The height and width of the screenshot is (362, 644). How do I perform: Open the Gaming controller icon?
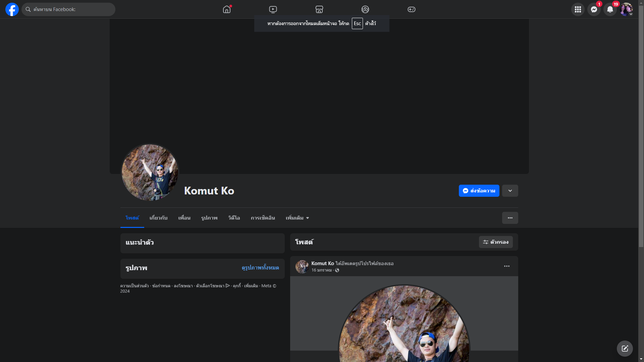[412, 9]
